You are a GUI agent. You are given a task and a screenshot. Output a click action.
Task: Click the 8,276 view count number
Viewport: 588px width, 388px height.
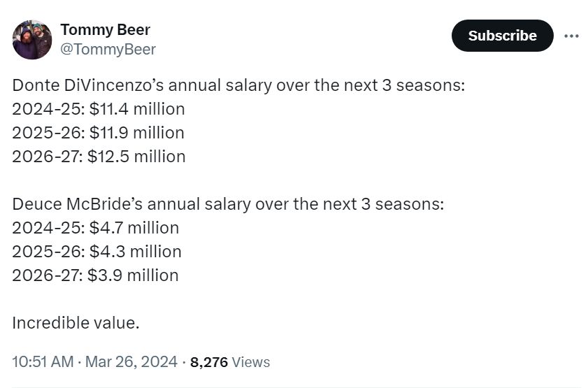click(208, 361)
